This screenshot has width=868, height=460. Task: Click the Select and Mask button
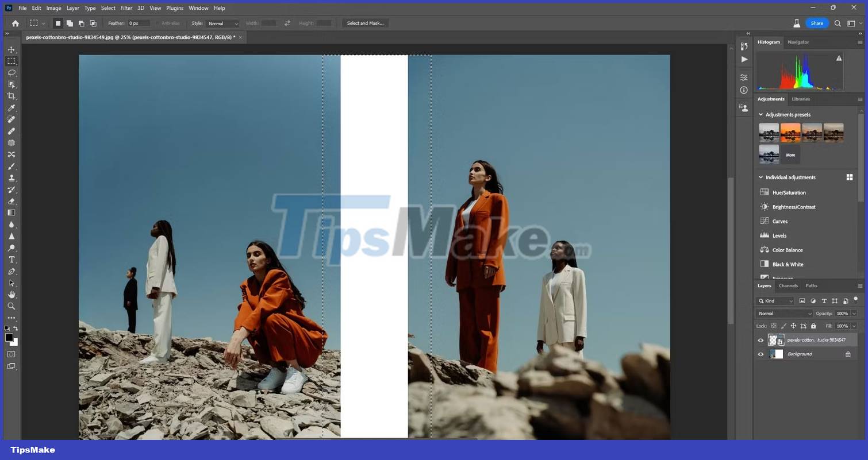[x=365, y=23]
